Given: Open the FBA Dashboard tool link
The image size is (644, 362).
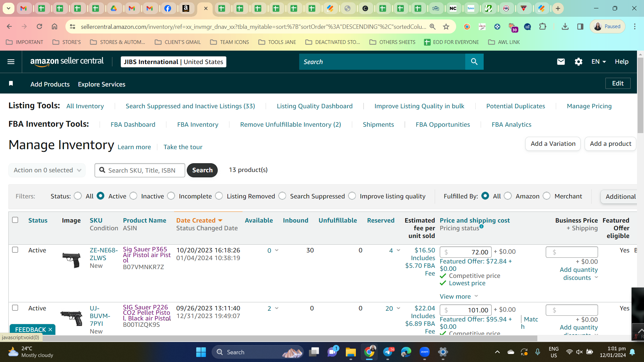Looking at the screenshot, I should pos(133,125).
